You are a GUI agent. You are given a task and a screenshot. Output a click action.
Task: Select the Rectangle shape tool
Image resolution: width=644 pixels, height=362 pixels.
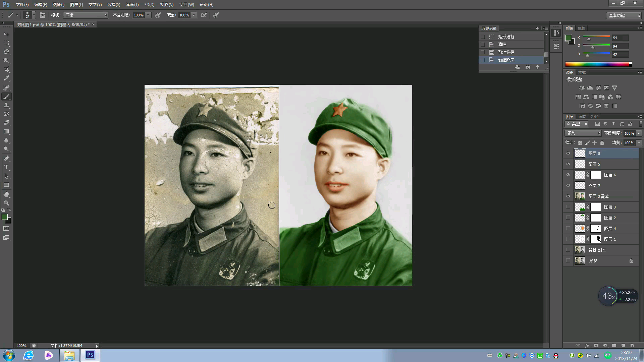(6, 185)
